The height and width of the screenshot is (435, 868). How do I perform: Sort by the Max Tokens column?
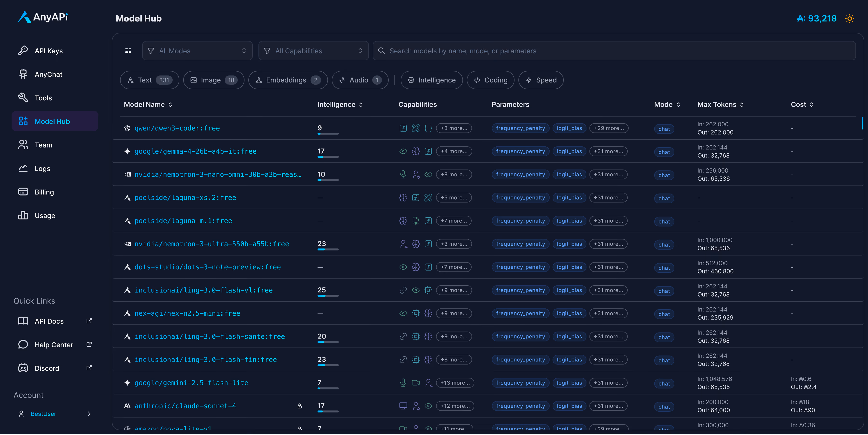click(720, 104)
